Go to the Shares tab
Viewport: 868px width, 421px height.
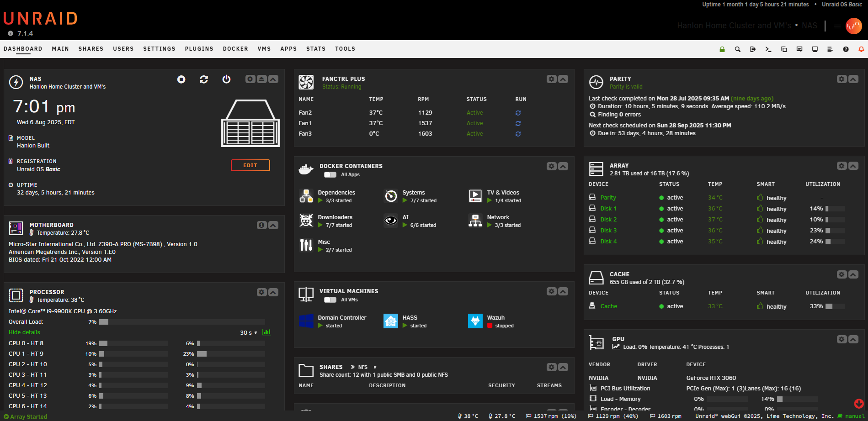coord(91,49)
